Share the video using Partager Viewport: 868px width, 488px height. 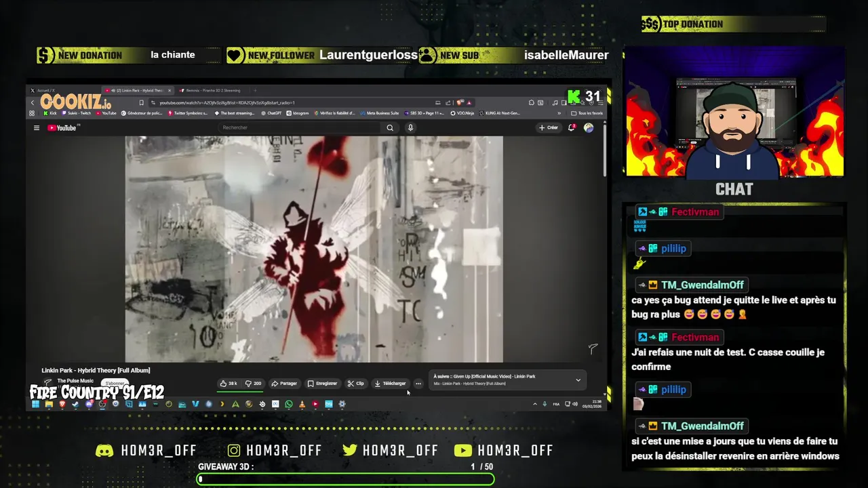284,384
